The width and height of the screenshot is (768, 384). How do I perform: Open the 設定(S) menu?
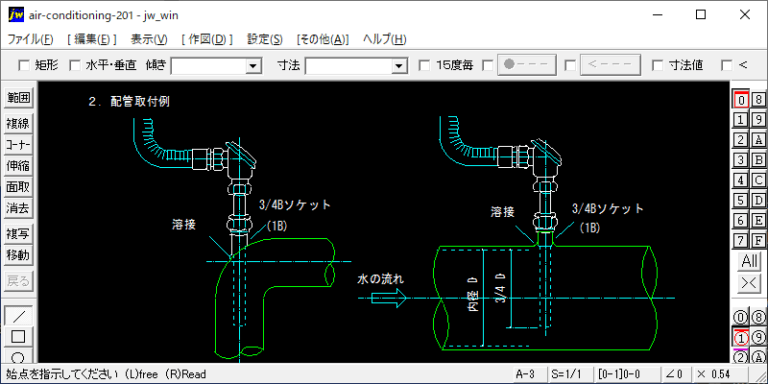pyautogui.click(x=264, y=39)
